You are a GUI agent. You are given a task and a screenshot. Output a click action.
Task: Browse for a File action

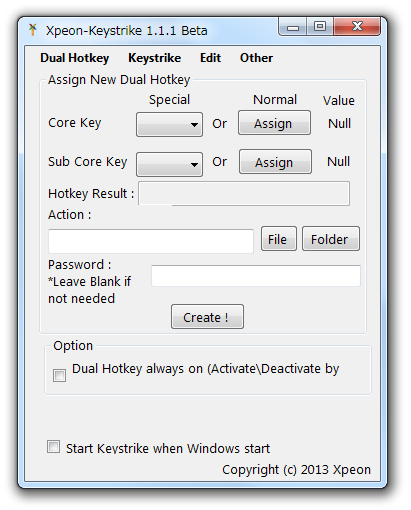pyautogui.click(x=279, y=239)
